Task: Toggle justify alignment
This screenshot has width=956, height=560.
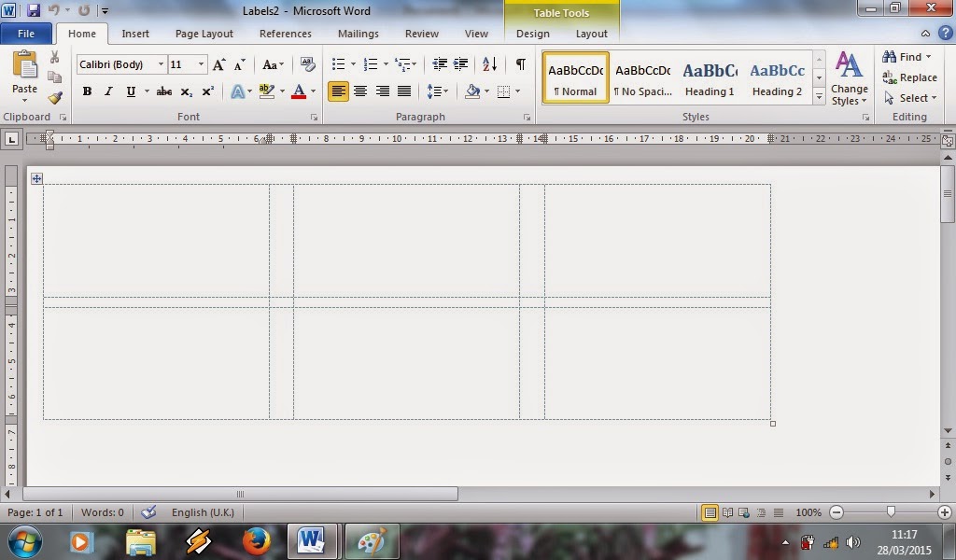Action: [404, 92]
